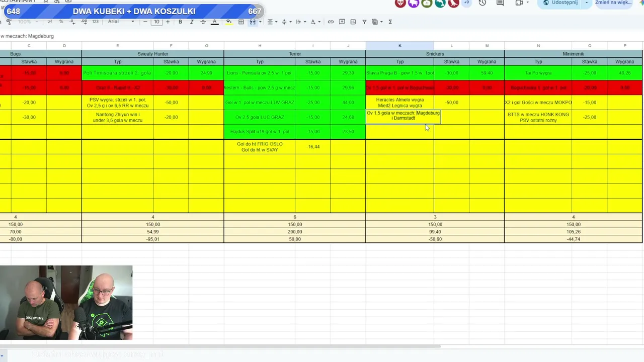Select the Minimenik header cell
Image resolution: width=644 pixels, height=362 pixels.
point(574,54)
